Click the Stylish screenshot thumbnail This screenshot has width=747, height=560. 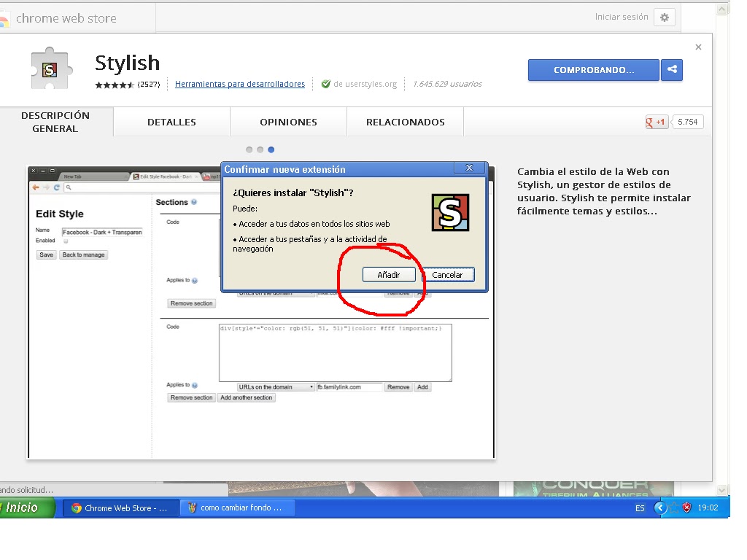pyautogui.click(x=261, y=312)
